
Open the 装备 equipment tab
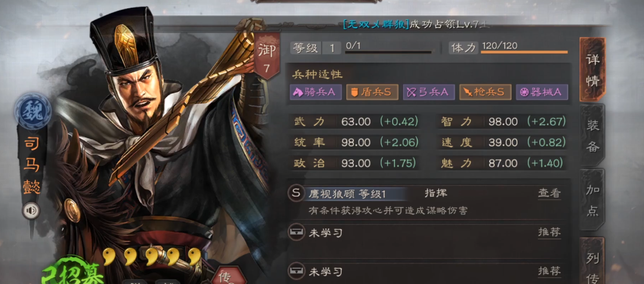coord(592,135)
